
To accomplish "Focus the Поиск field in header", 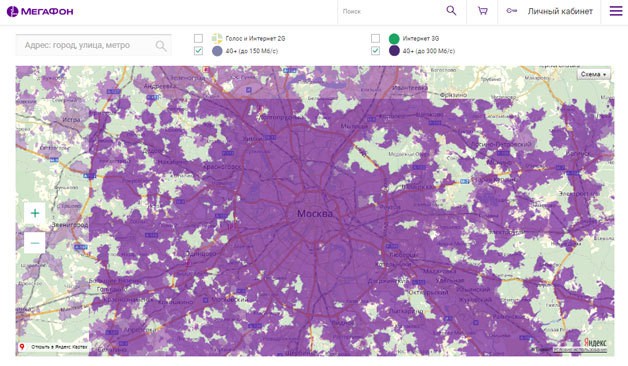I will pyautogui.click(x=390, y=11).
